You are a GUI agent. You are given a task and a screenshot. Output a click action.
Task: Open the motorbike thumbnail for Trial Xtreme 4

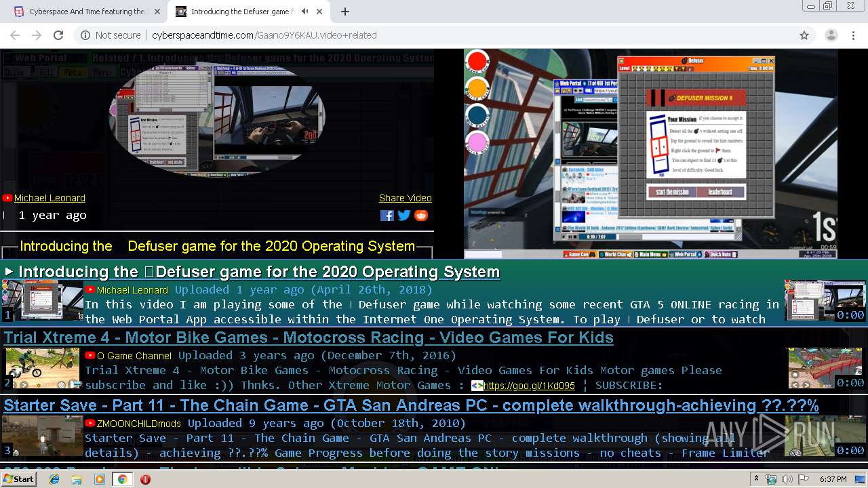[42, 368]
